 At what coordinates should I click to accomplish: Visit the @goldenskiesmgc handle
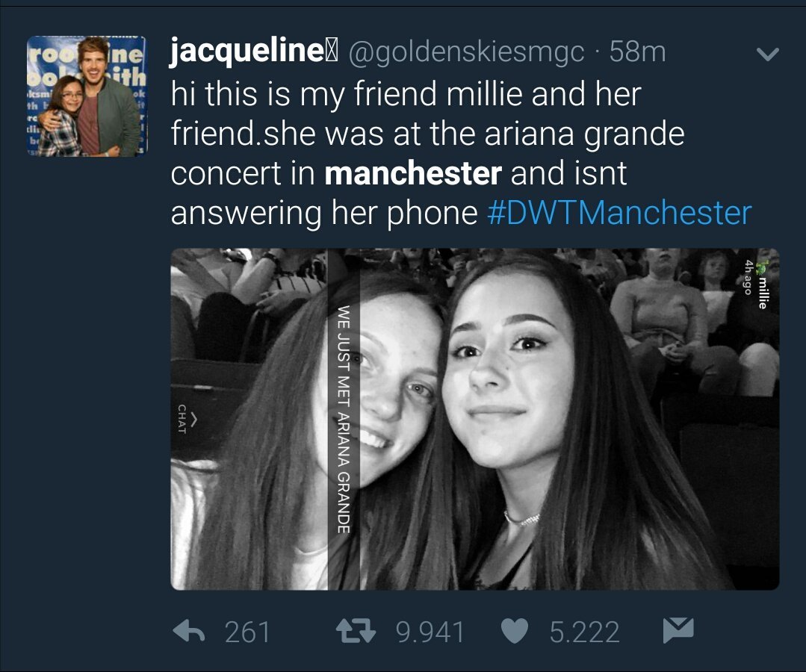(467, 52)
